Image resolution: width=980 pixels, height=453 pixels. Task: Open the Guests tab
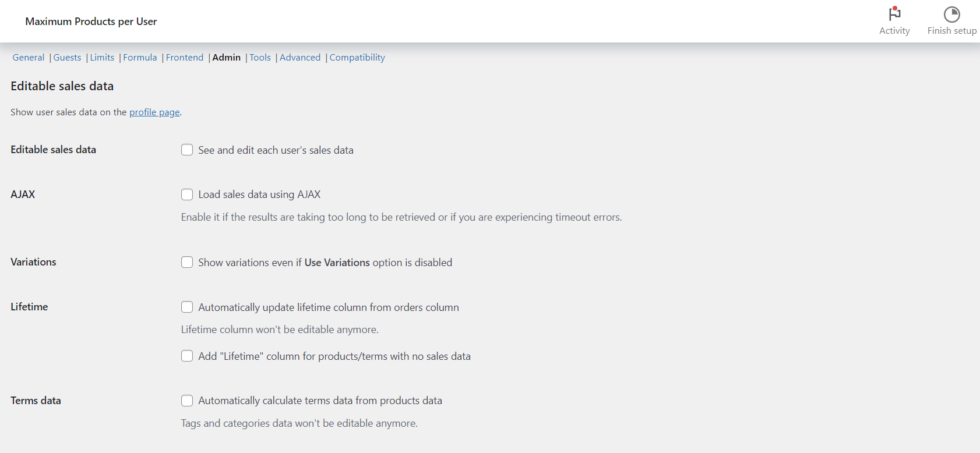[x=67, y=57]
